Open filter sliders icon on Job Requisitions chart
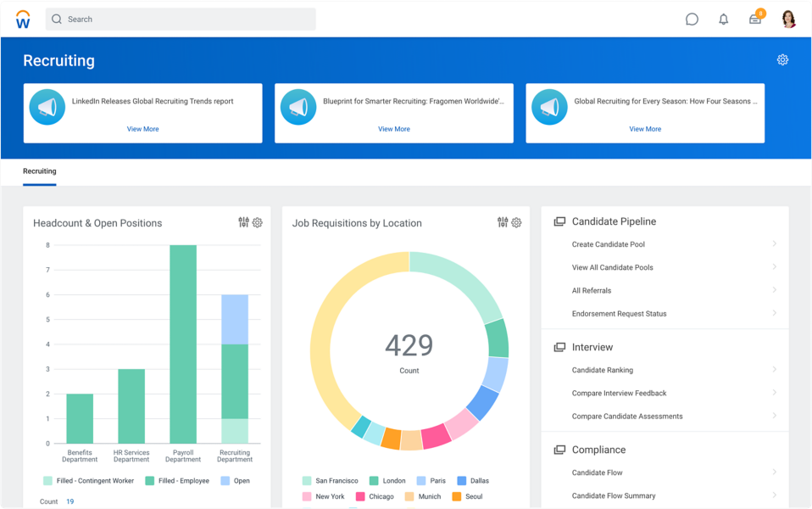 pos(503,222)
